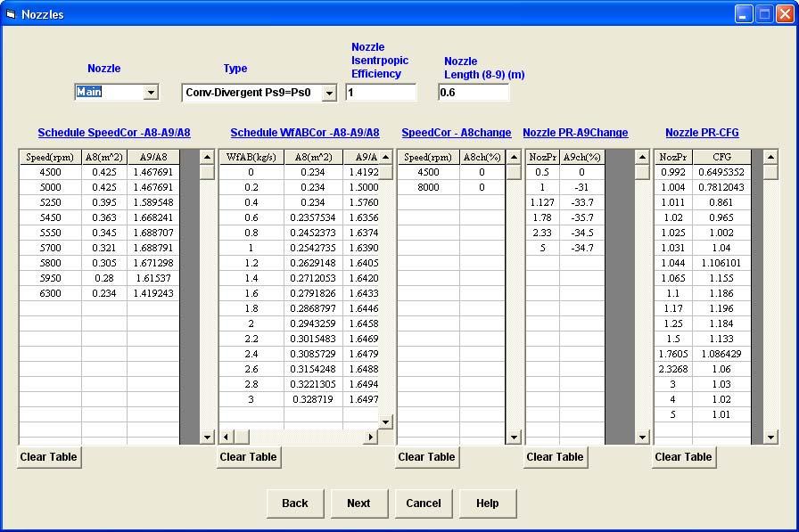Select A9ch(%) column header

click(x=582, y=158)
